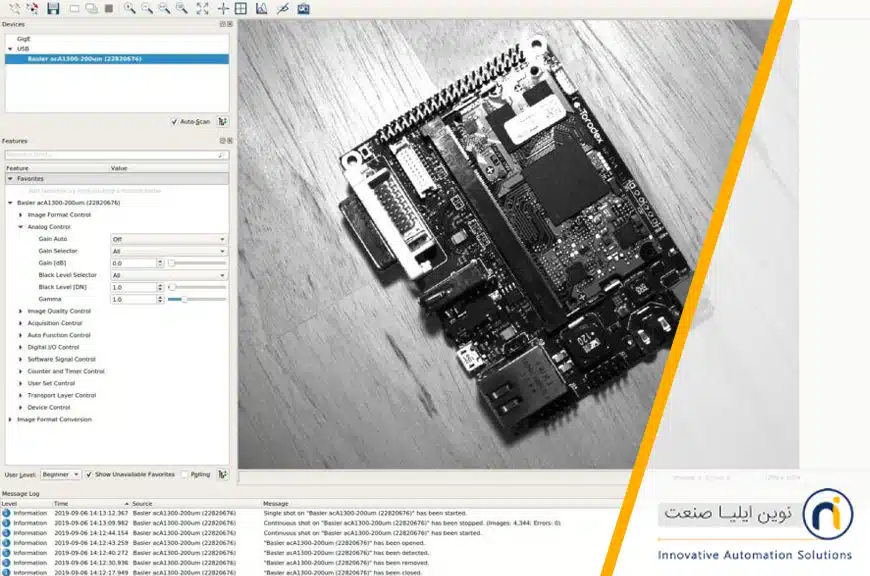Open the histogram tool
Viewport: 870px width, 576px height.
click(x=261, y=8)
